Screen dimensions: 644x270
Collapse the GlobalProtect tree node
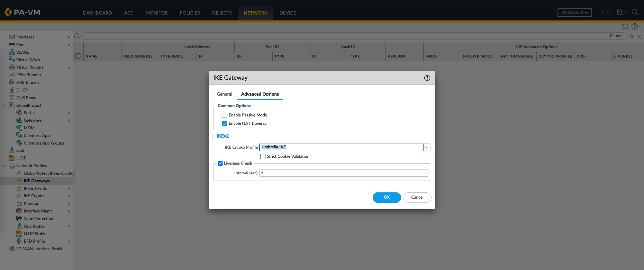pyautogui.click(x=4, y=105)
